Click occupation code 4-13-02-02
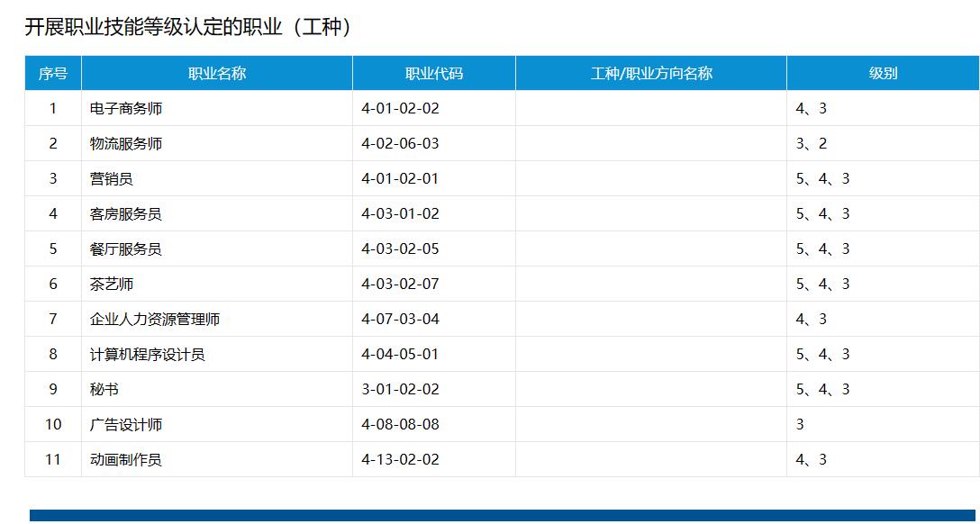 click(x=400, y=460)
